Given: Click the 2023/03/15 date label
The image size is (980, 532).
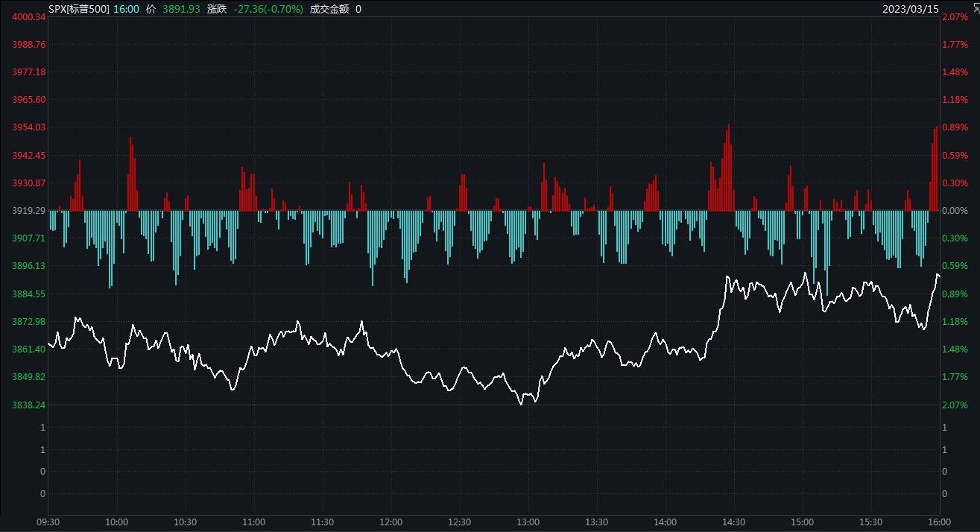Looking at the screenshot, I should (x=911, y=9).
